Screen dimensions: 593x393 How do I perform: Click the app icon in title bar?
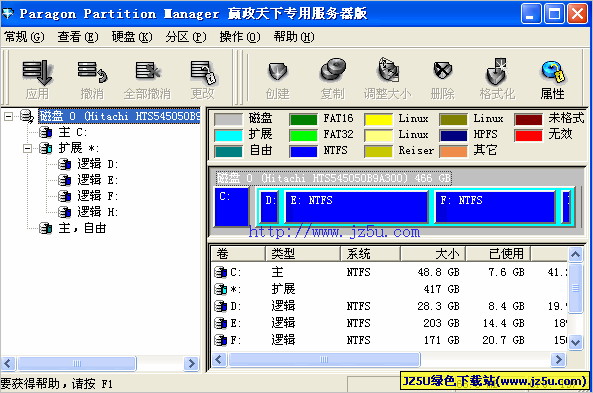click(x=8, y=14)
